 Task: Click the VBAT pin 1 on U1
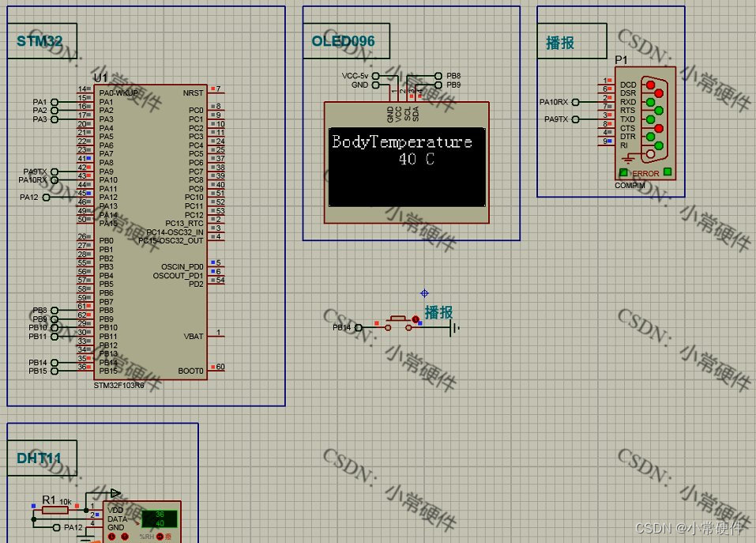pos(217,334)
